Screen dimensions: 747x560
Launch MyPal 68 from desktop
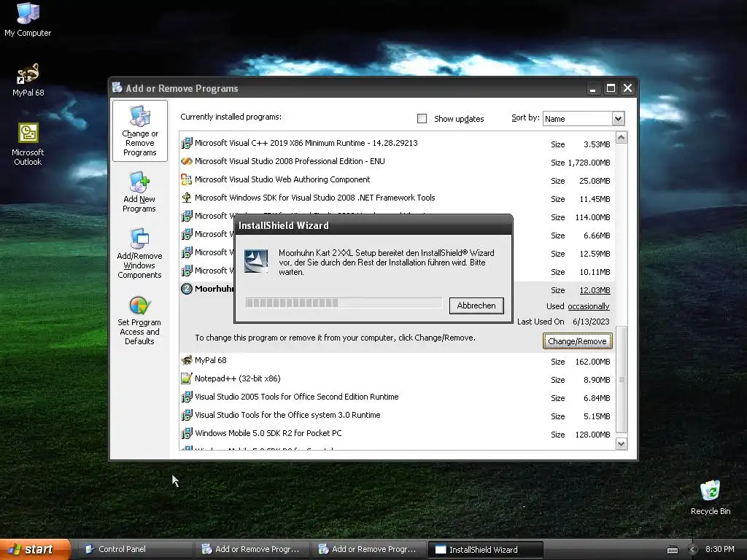tap(28, 79)
